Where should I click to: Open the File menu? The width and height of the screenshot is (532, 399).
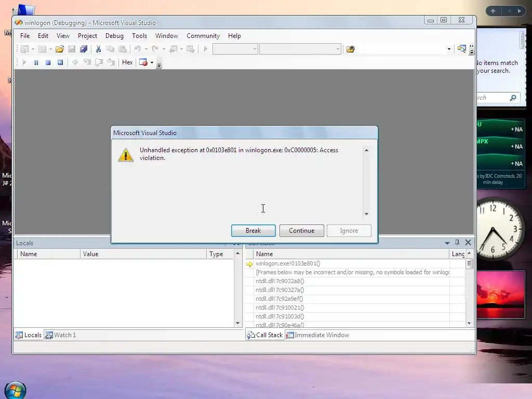25,36
